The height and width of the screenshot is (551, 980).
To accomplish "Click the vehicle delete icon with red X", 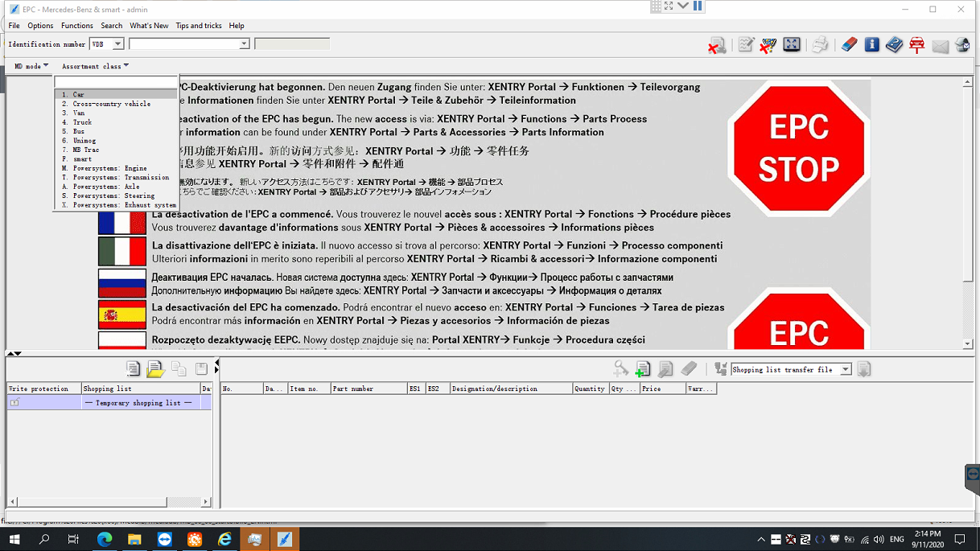I will pos(717,45).
